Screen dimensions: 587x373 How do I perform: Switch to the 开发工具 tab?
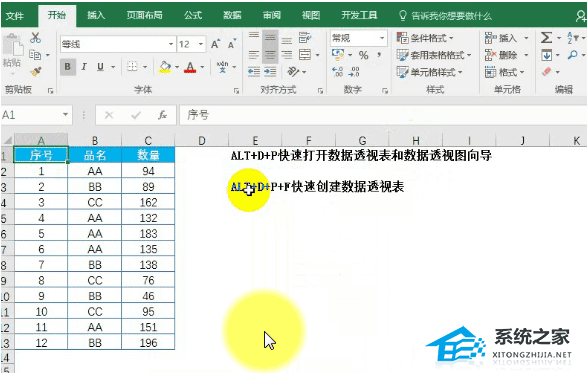pyautogui.click(x=359, y=15)
